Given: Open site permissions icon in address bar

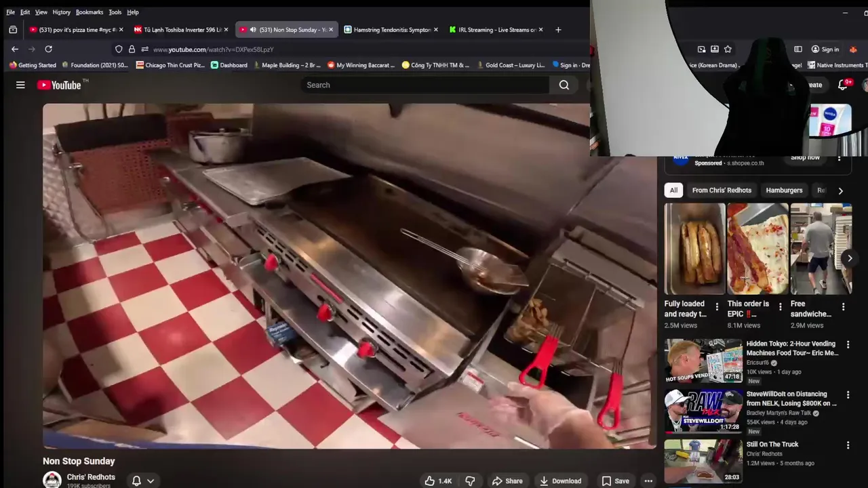Looking at the screenshot, I should click(x=144, y=49).
